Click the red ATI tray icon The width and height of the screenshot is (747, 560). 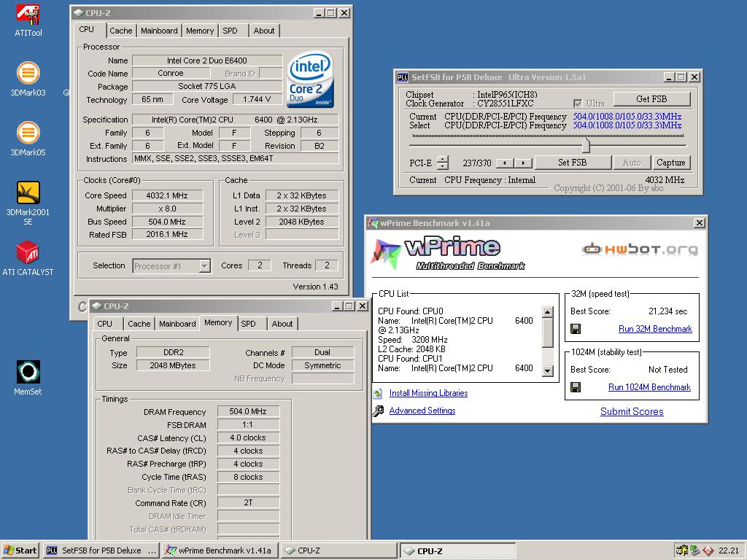[x=708, y=551]
